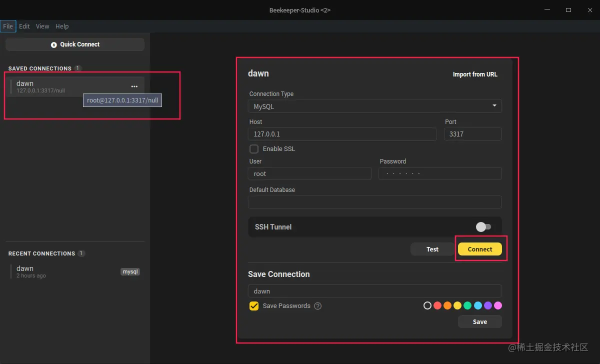Minimize the Beekeeper Studio window
600x364 pixels.
coord(547,10)
